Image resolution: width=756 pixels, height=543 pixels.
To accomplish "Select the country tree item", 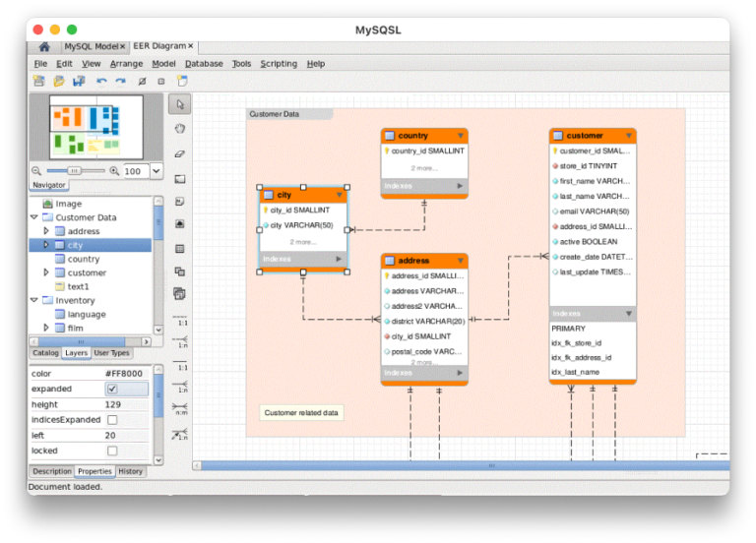I will coord(84,259).
